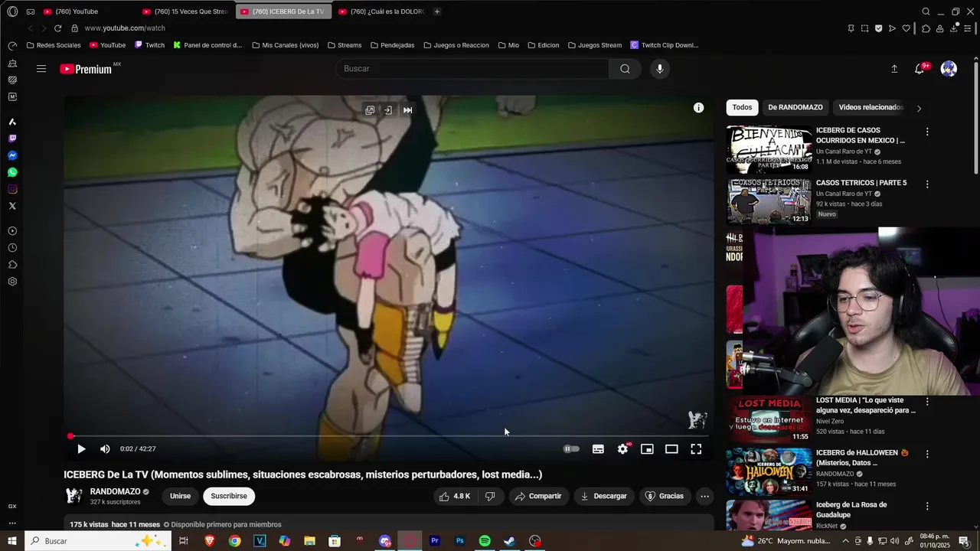Open the Redes Sociales bookmark folder
The height and width of the screenshot is (551, 980).
(53, 45)
